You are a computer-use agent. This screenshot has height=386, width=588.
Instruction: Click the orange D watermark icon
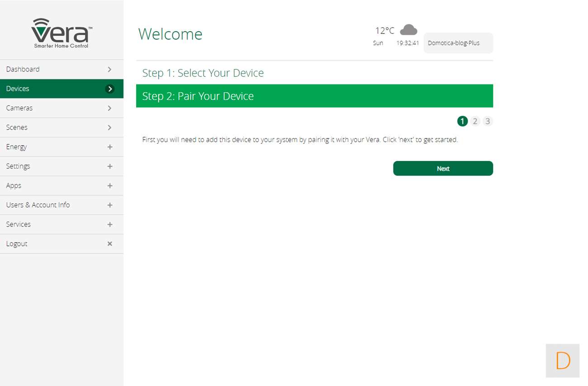coord(562,361)
